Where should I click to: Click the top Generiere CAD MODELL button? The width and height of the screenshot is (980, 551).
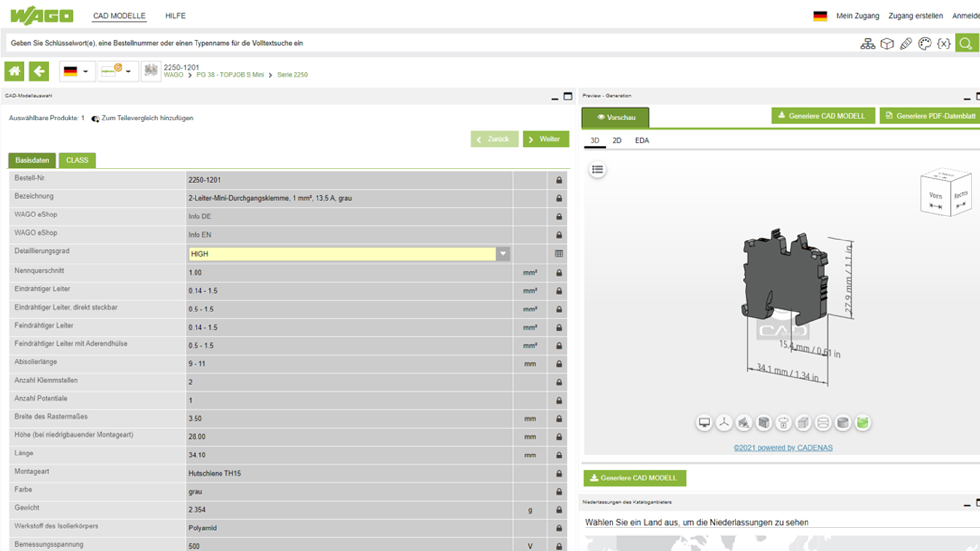point(823,116)
